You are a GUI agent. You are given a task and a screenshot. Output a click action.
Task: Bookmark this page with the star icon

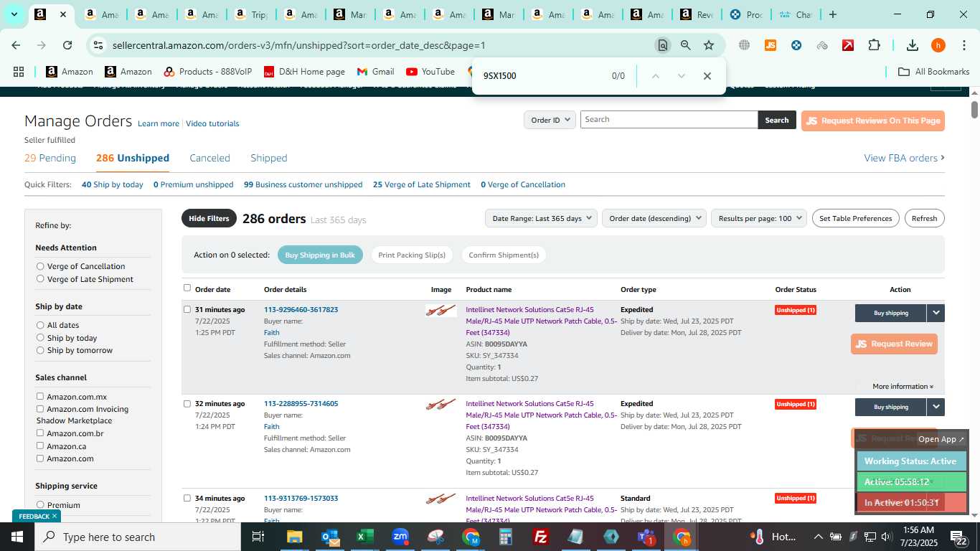[x=709, y=45]
